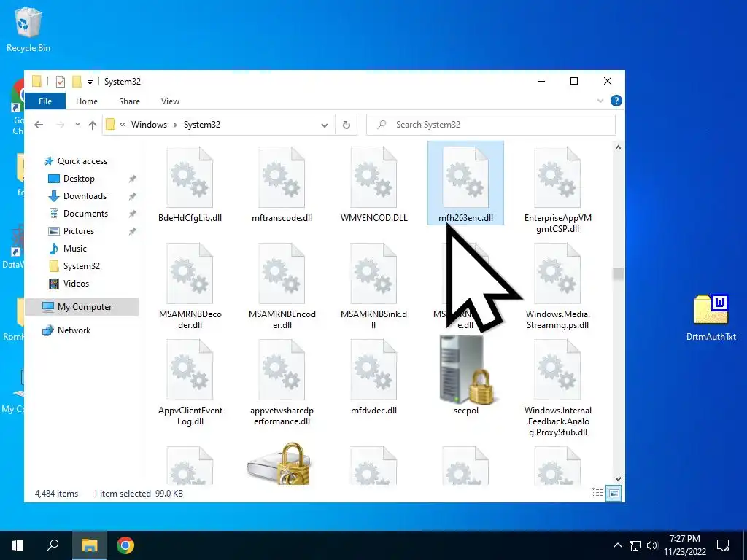Open notification center

(723, 545)
